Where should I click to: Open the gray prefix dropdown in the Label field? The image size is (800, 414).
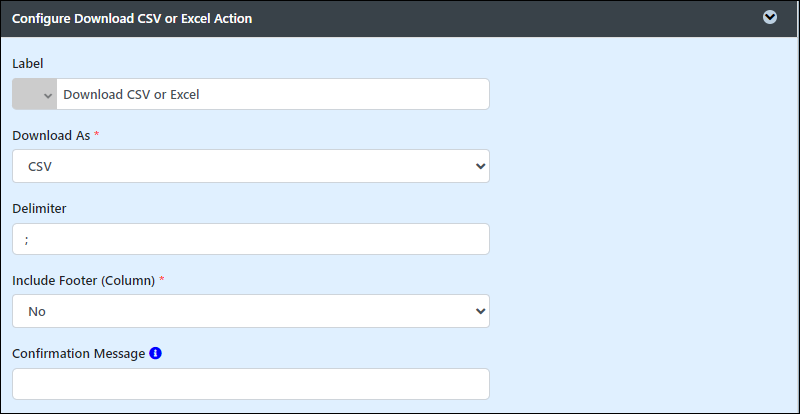pyautogui.click(x=34, y=94)
